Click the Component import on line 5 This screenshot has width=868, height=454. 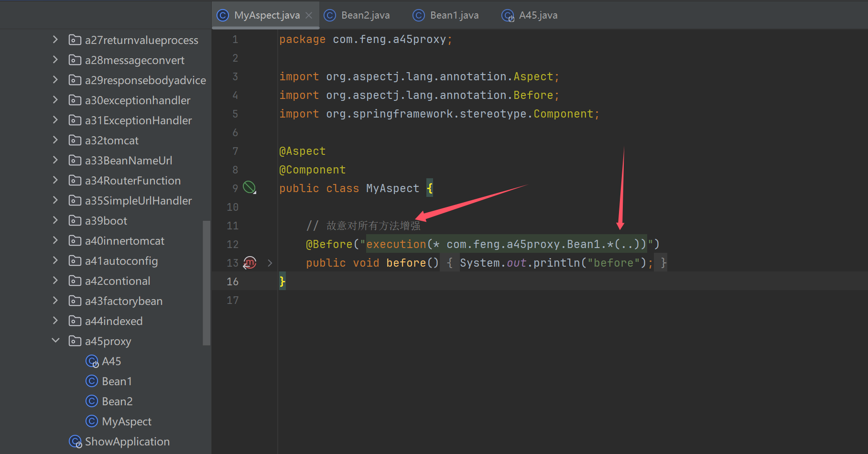point(564,114)
